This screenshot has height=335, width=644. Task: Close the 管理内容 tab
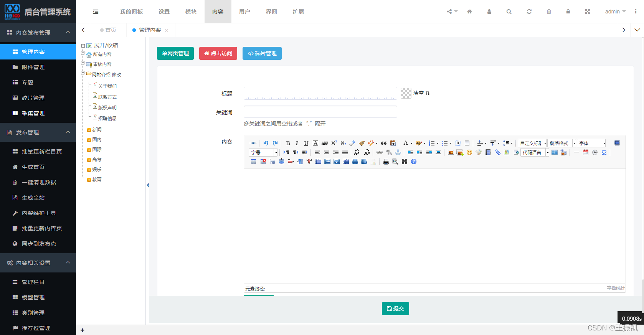point(167,30)
